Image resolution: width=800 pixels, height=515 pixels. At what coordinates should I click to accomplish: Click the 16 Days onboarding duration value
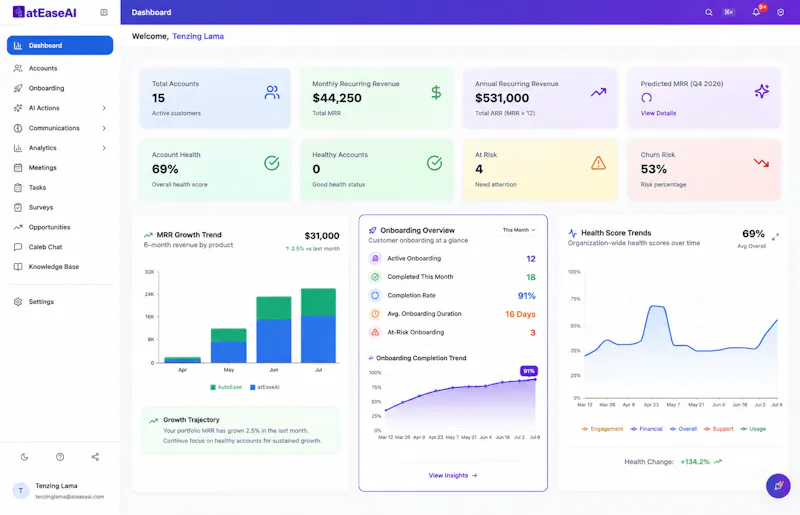[x=520, y=314]
